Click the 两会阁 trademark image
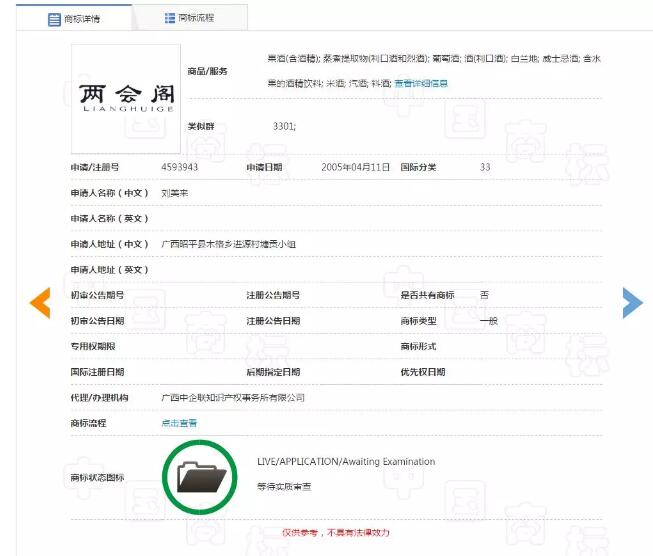The height and width of the screenshot is (556, 653). click(x=126, y=99)
